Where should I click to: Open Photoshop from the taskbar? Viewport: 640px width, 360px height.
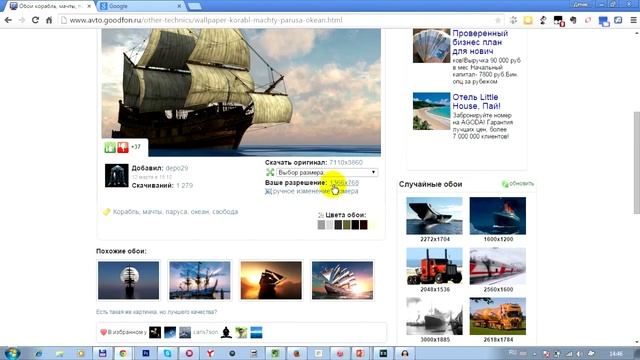146,353
